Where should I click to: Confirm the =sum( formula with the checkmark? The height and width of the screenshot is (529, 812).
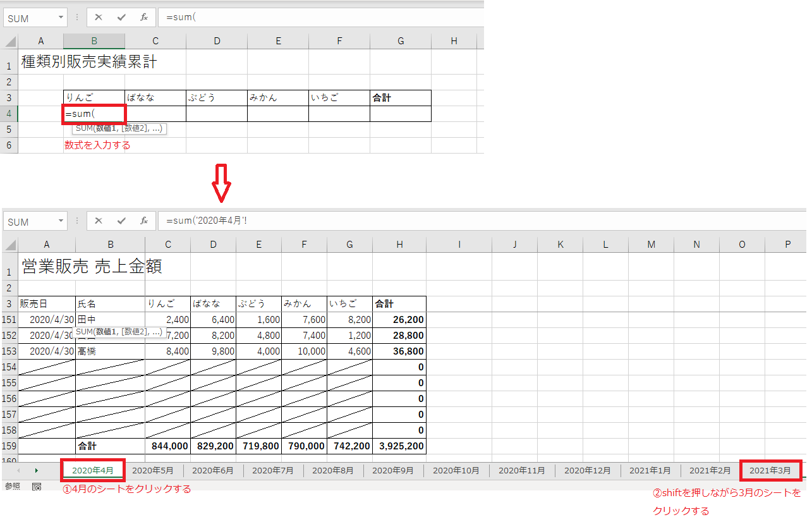coord(121,18)
